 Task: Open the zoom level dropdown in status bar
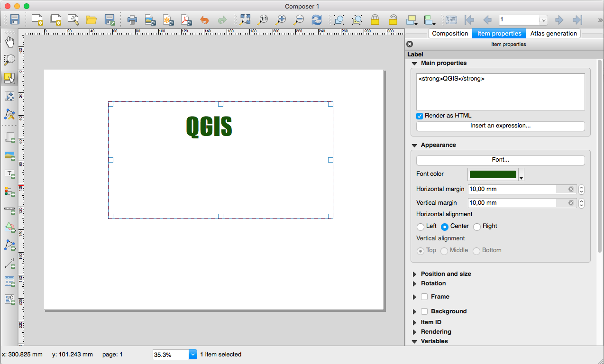click(x=192, y=354)
